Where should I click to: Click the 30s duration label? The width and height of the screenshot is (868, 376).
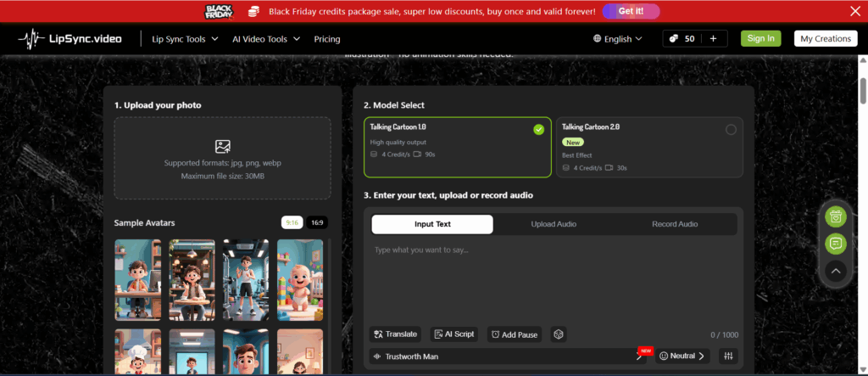click(621, 167)
